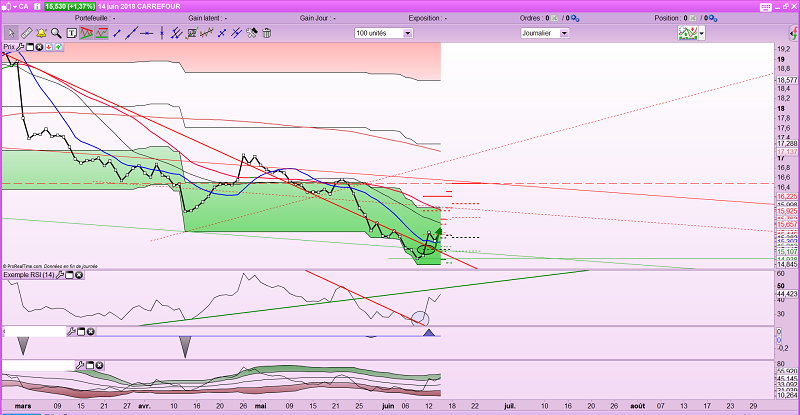Open the virtual keyboard icon
The height and width of the screenshot is (415, 800).
point(765,7)
